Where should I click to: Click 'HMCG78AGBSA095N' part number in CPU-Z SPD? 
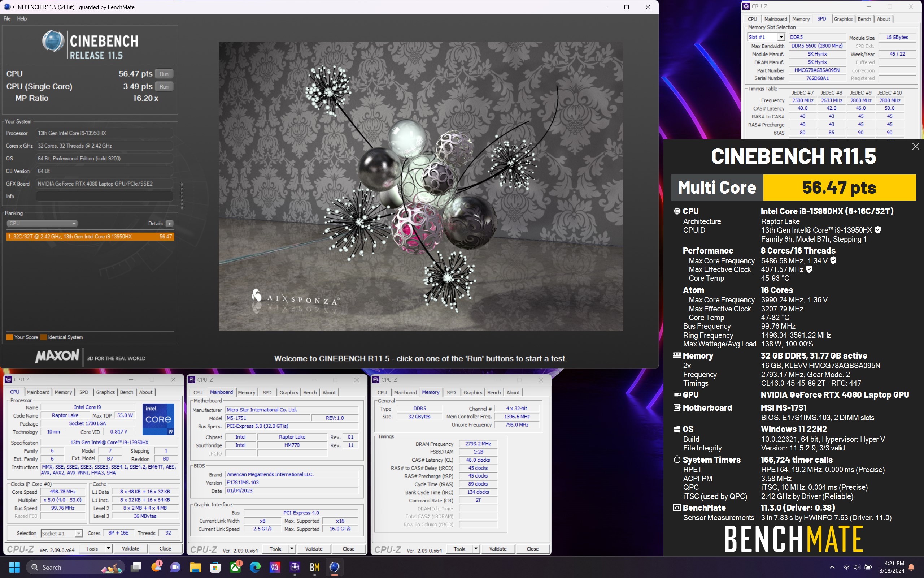click(x=817, y=70)
